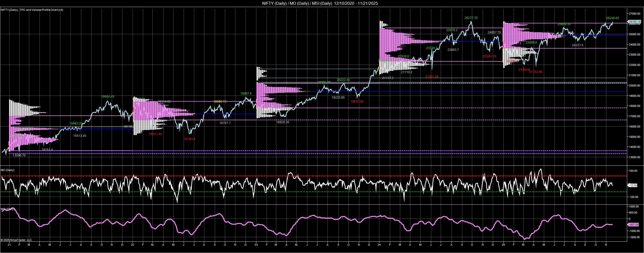Image resolution: width=644 pixels, height=253 pixels.
Task: Select the red 21743.65 low label
Action: (x=536, y=72)
